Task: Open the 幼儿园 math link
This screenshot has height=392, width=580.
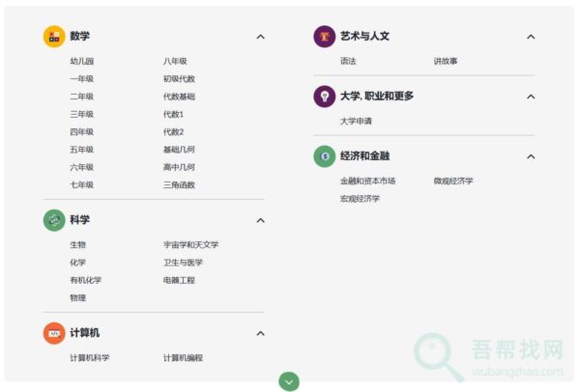Action: click(82, 61)
